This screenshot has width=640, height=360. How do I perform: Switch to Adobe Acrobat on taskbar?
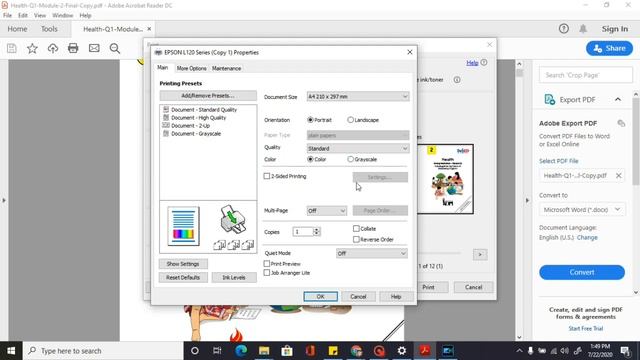pyautogui.click(x=425, y=351)
